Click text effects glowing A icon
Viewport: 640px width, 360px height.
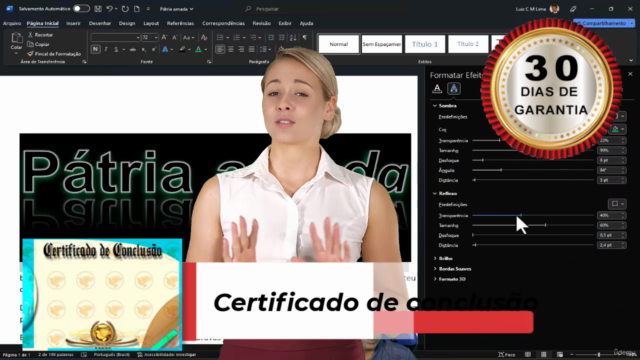coord(165,49)
